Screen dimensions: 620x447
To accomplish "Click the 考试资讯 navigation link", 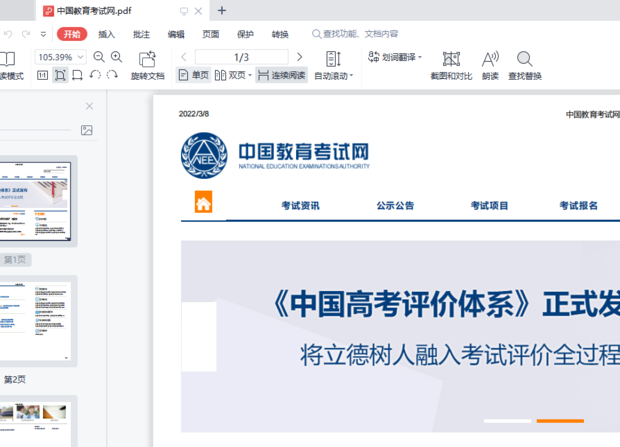I will 301,206.
